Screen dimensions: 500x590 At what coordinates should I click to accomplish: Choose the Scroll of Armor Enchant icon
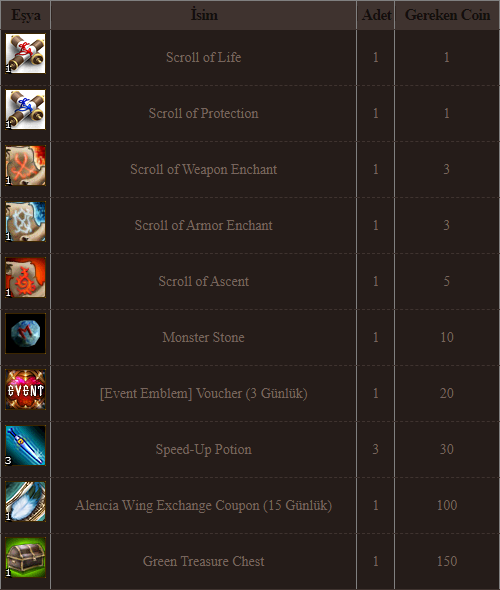click(25, 222)
